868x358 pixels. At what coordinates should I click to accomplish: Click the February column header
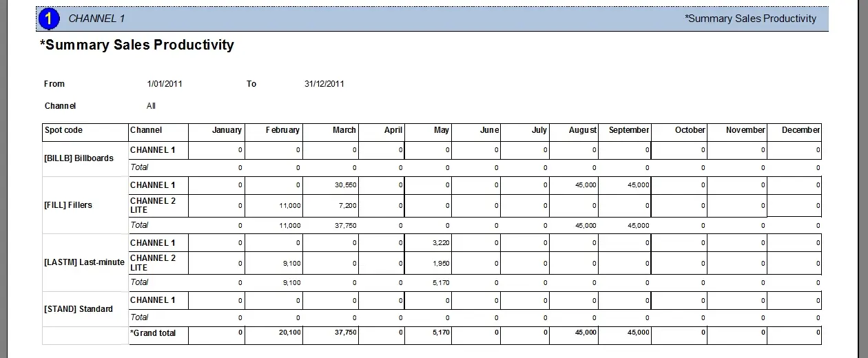click(282, 130)
